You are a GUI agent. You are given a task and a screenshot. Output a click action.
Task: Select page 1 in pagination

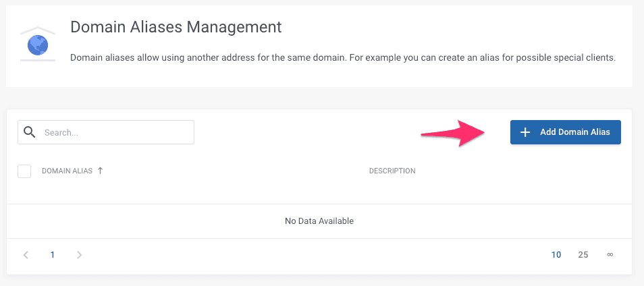52,255
